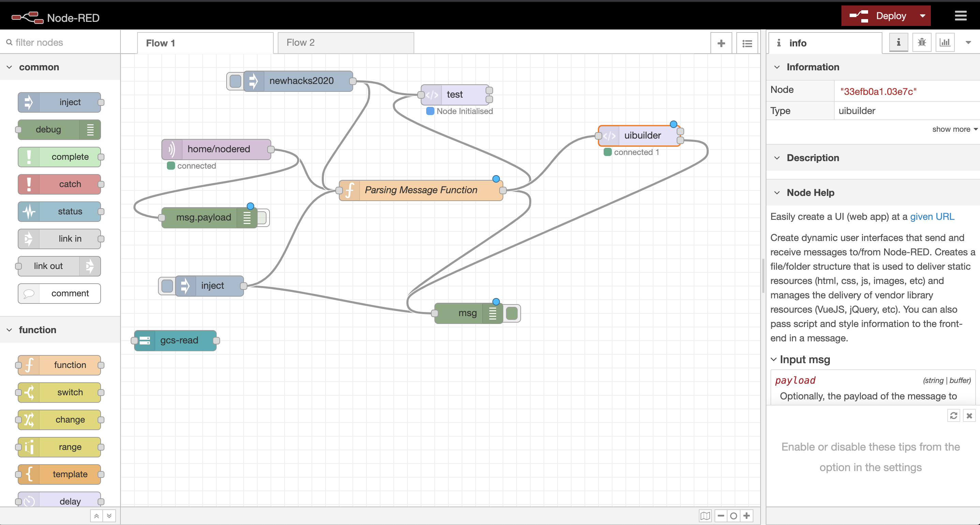Open the list of flows
Viewport: 980px width, 525px height.
point(747,43)
